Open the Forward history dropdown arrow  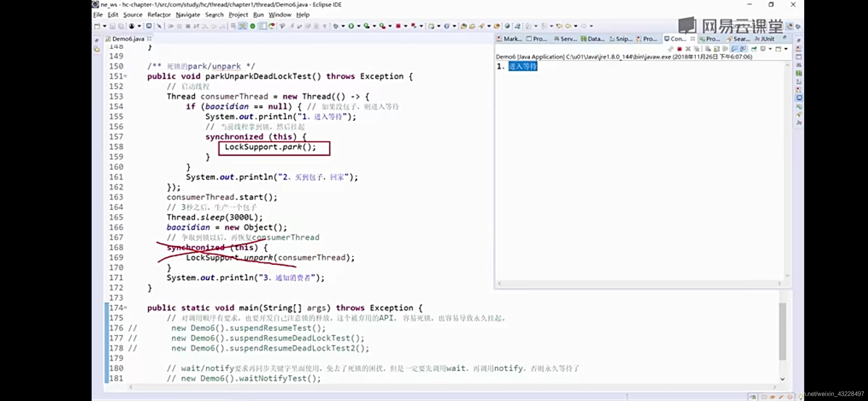pyautogui.click(x=591, y=26)
